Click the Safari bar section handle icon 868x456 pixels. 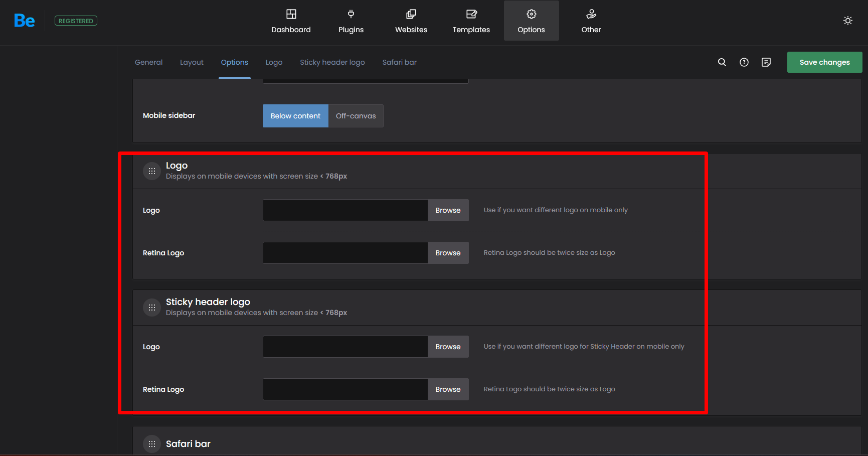click(152, 444)
